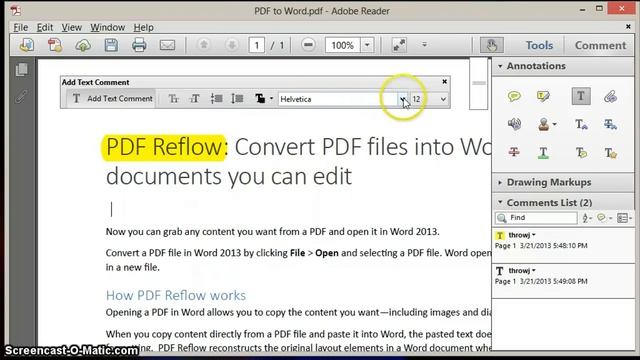The image size is (640, 360).
Task: Select the Underline annotation tool
Action: coord(543,153)
